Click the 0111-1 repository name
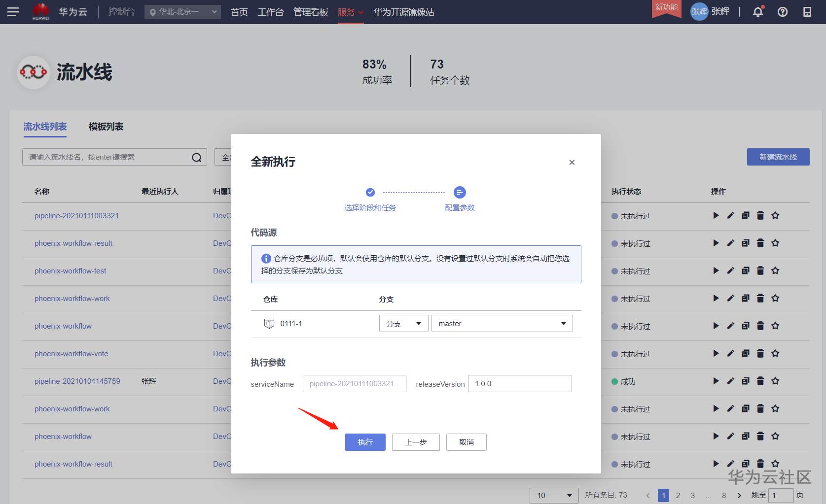Image resolution: width=826 pixels, height=504 pixels. pyautogui.click(x=291, y=324)
